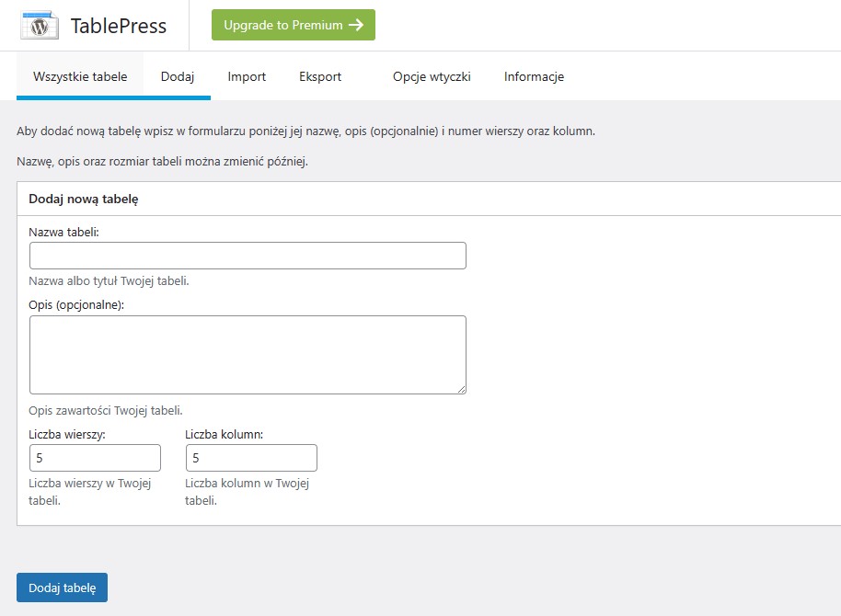
Task: Click the "Opis (opcjonalne):" field label
Action: click(x=76, y=305)
